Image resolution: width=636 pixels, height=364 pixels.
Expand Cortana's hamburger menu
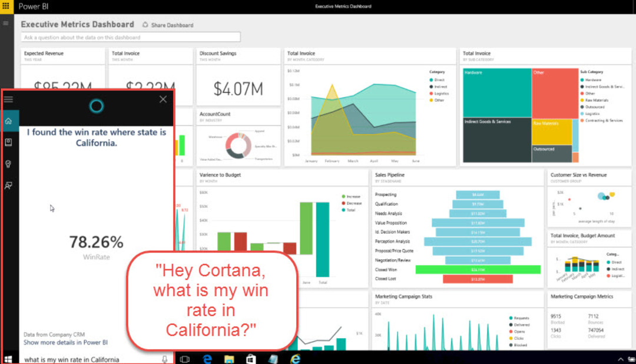(8, 99)
